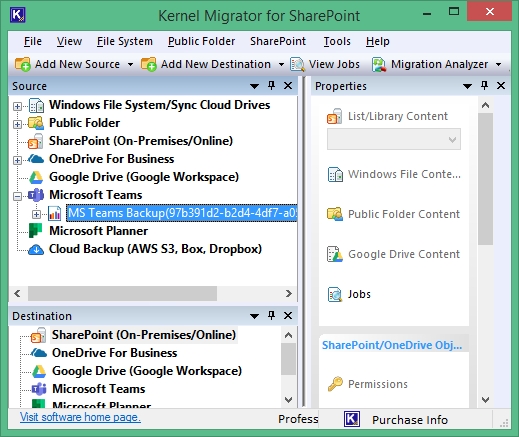Click the Kernel Migrator app icon in title bar
This screenshot has width=519, height=437.
tap(18, 15)
